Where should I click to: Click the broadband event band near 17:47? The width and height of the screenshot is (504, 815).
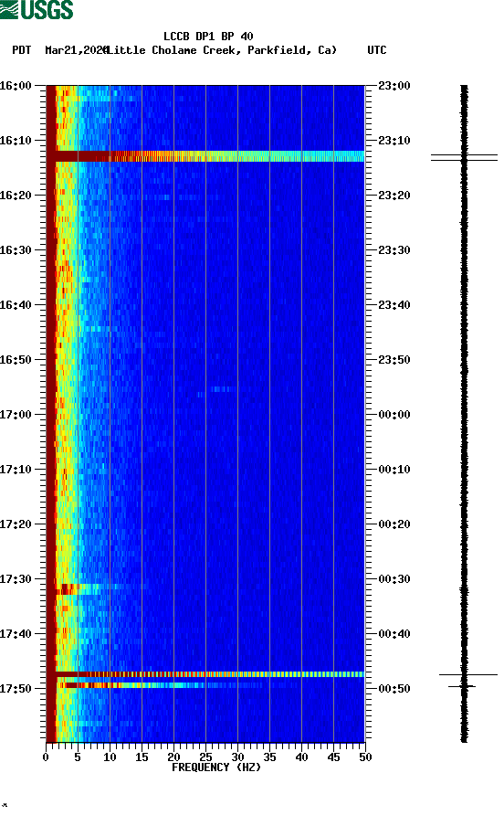(205, 674)
